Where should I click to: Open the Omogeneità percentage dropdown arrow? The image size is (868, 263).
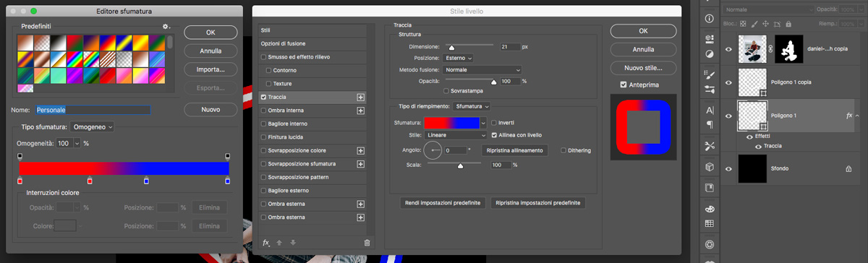(77, 144)
